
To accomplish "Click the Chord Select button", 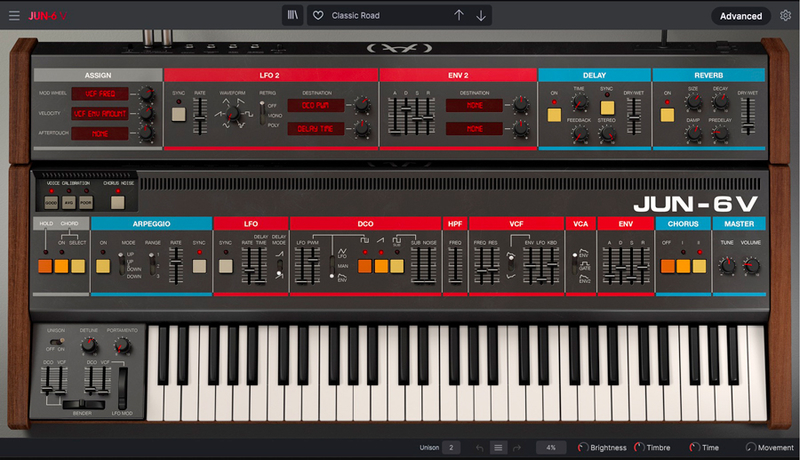I will (x=78, y=266).
